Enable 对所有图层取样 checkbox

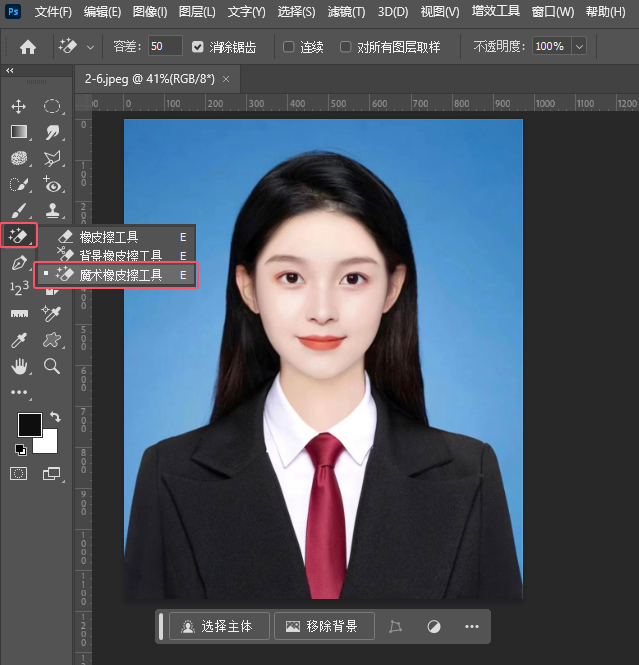tap(346, 47)
